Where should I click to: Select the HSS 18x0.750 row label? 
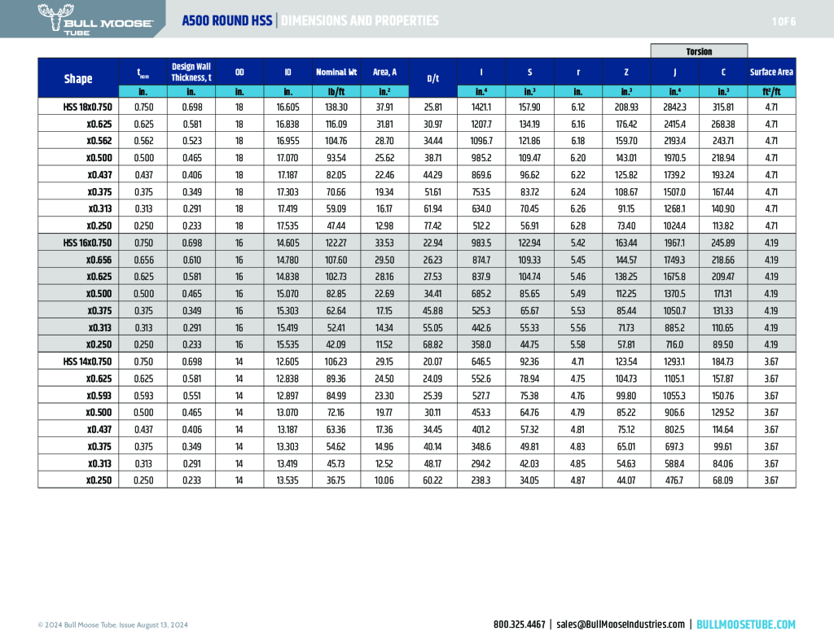[x=87, y=107]
